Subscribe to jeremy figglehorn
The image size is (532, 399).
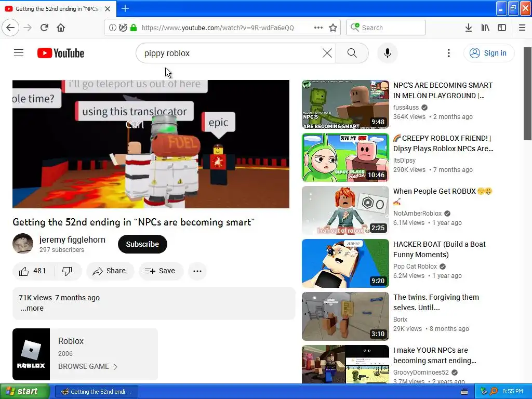pyautogui.click(x=142, y=244)
